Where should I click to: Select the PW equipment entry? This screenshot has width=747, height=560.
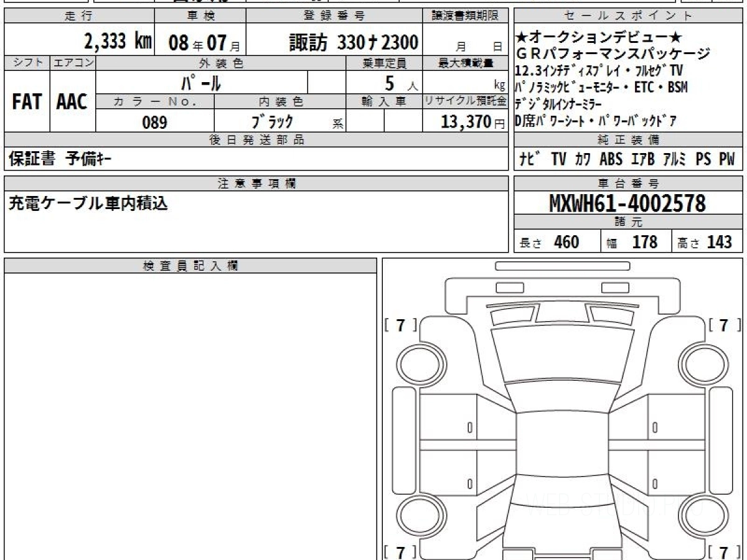point(727,159)
